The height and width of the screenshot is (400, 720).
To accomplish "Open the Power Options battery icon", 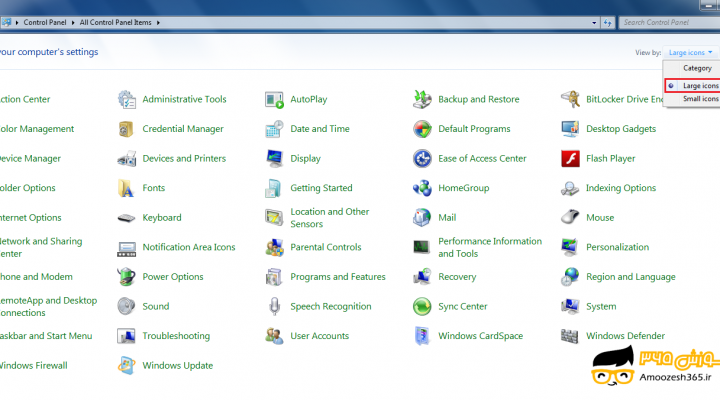I will pos(126,277).
